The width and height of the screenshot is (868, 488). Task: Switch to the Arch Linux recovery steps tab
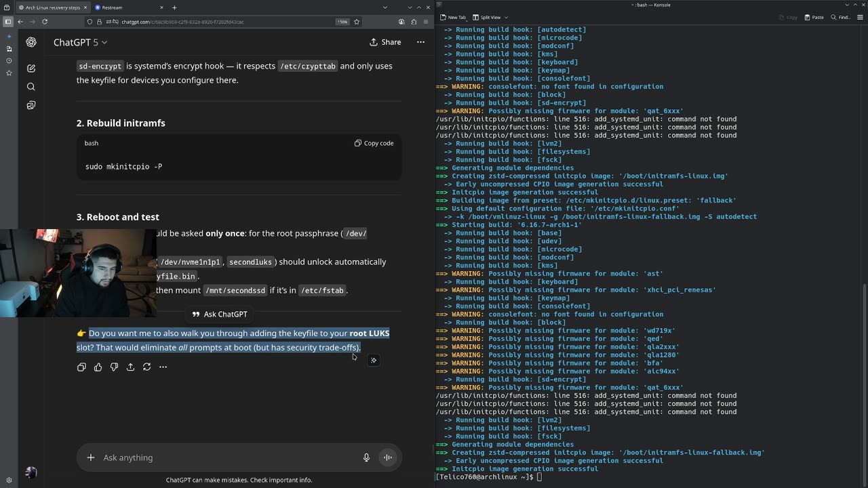[x=52, y=7]
